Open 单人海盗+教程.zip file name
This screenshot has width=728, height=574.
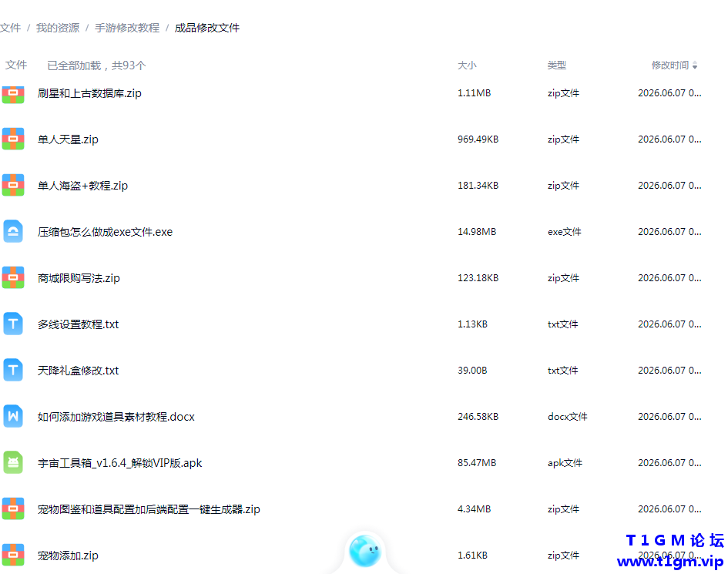point(82,186)
